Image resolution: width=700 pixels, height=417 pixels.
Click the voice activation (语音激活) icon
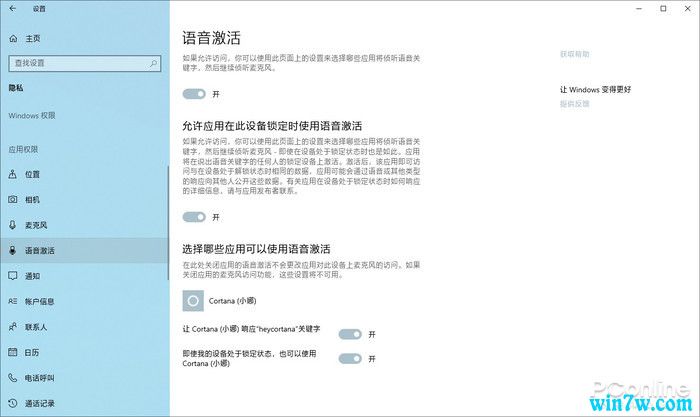(13, 250)
